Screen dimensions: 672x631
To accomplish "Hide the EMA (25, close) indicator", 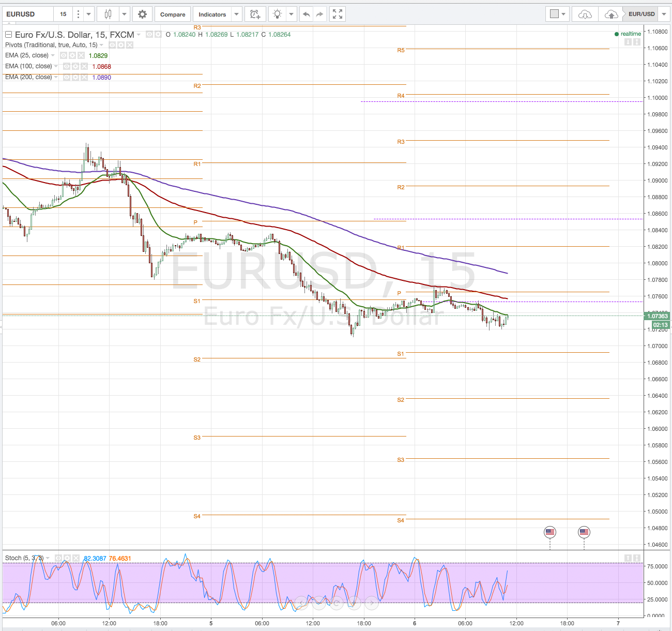I will (x=63, y=55).
